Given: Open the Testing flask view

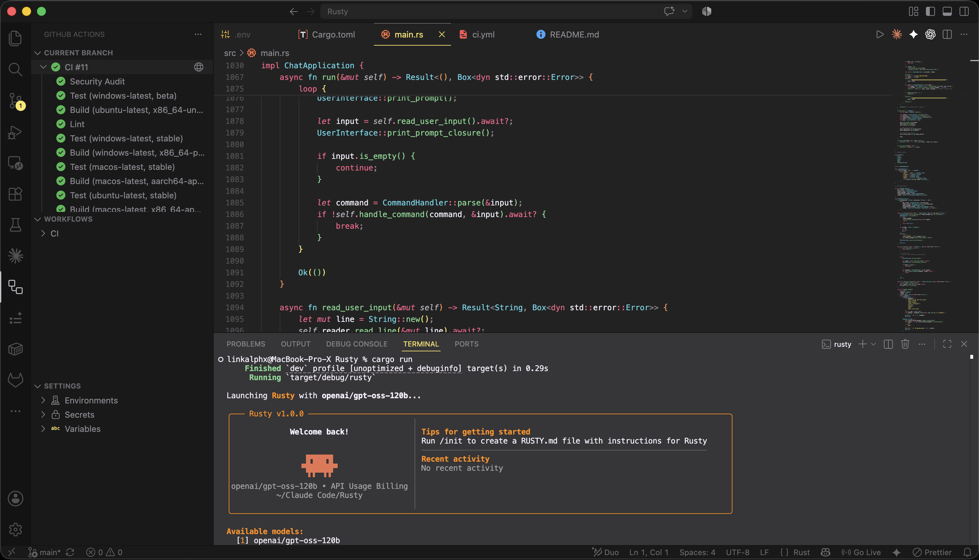Looking at the screenshot, I should pyautogui.click(x=16, y=225).
